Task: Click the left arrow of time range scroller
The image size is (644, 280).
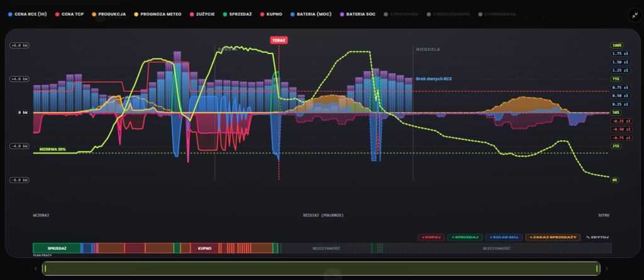Action: pos(35,269)
